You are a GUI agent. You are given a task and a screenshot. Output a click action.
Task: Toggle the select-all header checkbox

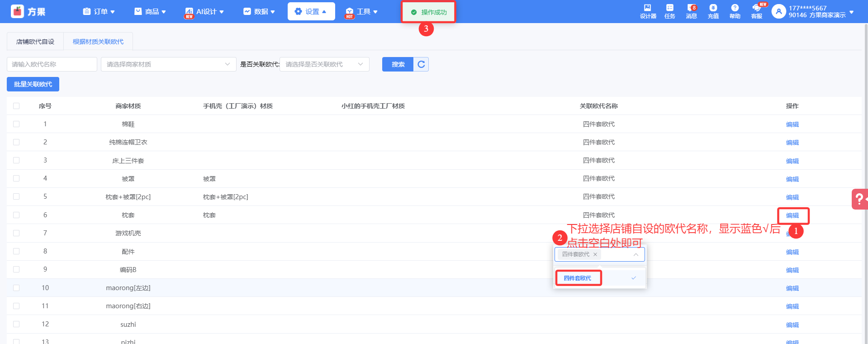pos(16,106)
